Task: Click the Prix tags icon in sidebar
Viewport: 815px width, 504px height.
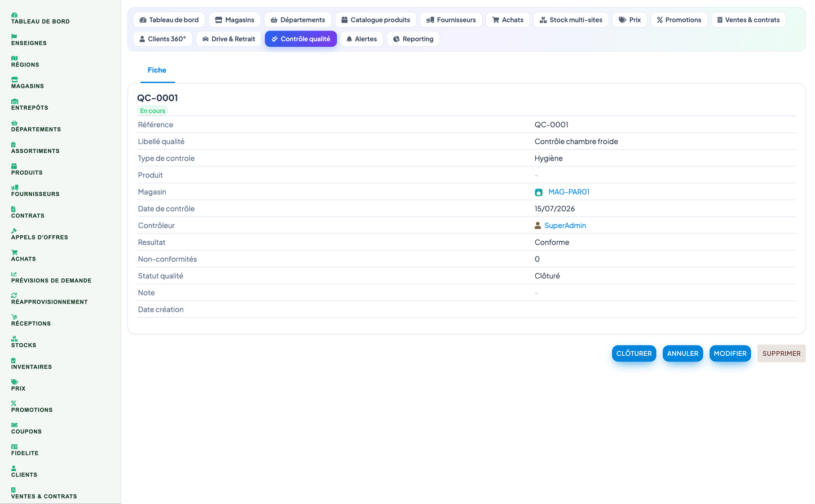Action: 14,382
